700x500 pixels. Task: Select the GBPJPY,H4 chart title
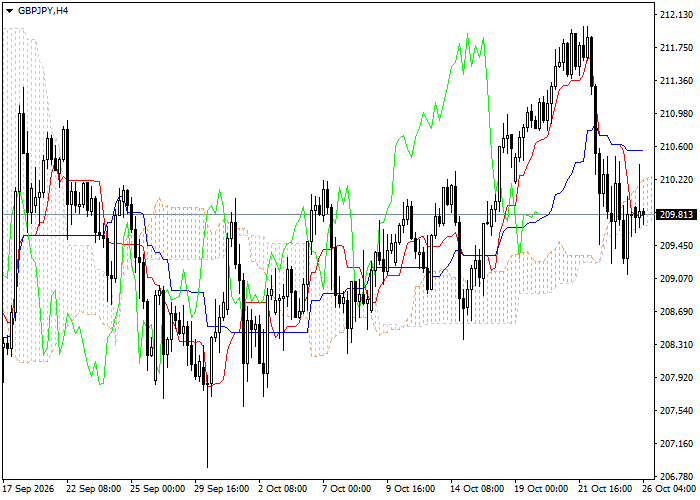43,11
